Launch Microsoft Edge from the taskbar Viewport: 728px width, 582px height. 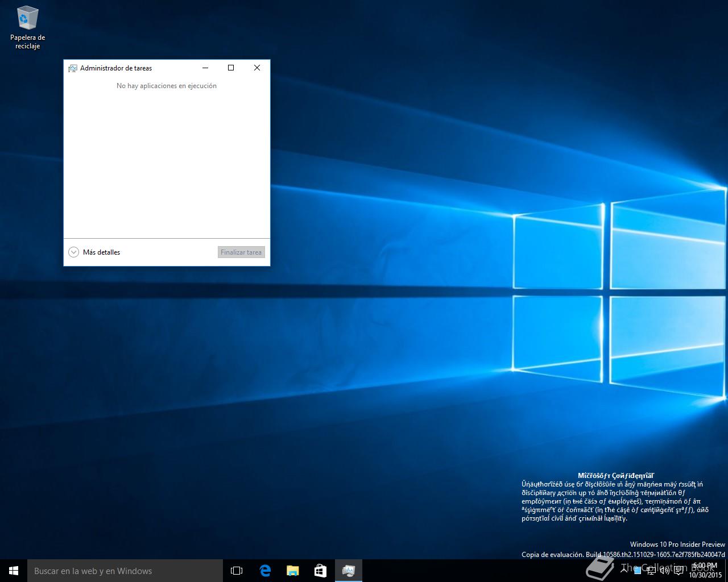(265, 571)
